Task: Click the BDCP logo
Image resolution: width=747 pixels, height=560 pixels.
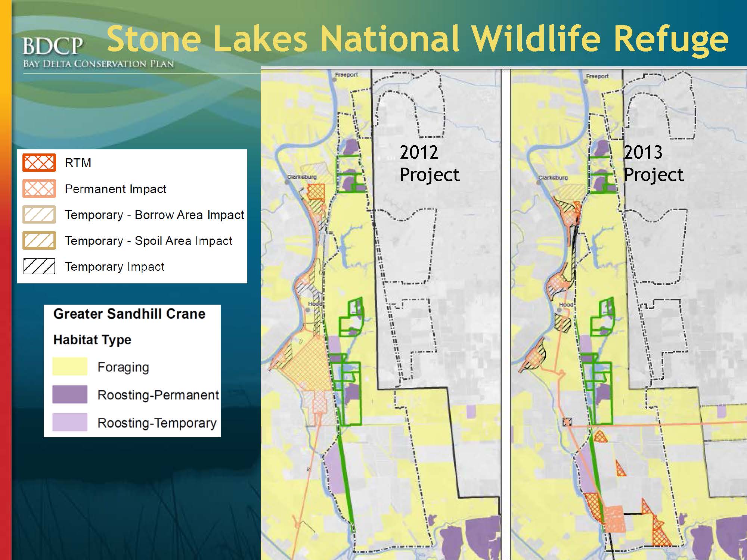Action: [x=53, y=47]
